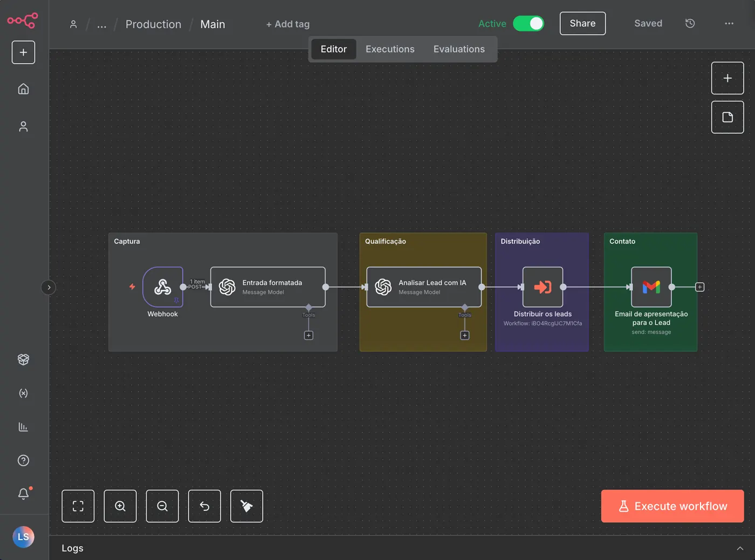
Task: Click Zoom to fit button
Action: pyautogui.click(x=78, y=506)
